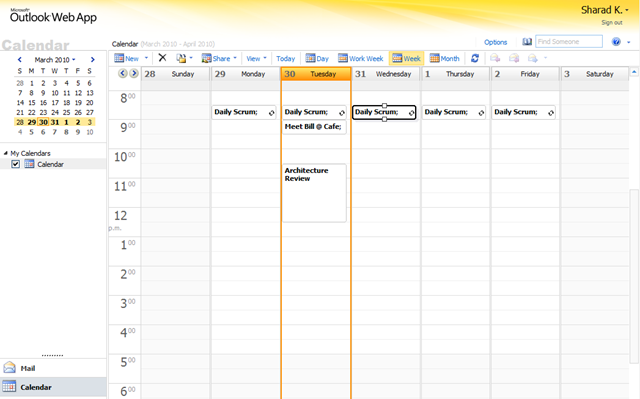Go to next month in mini calendar
The width and height of the screenshot is (640, 399).
tap(93, 60)
